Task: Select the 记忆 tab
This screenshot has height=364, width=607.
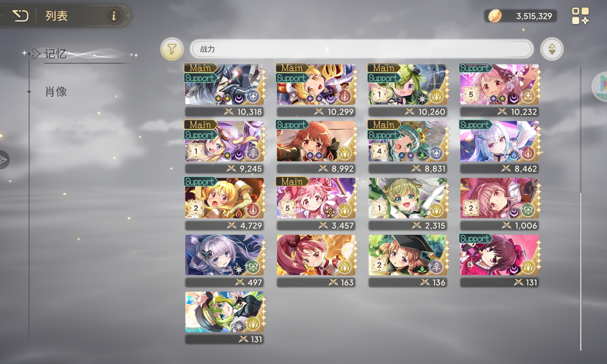Action: point(56,54)
